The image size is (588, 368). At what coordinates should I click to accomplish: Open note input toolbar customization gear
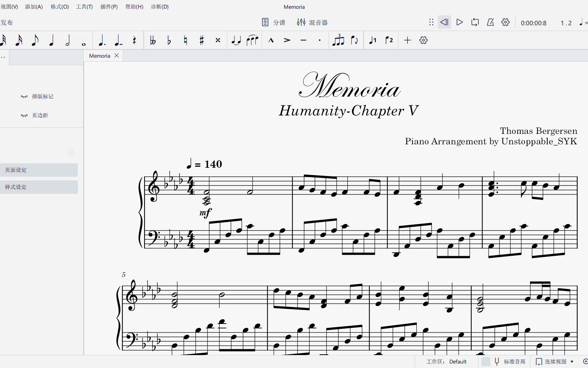[424, 40]
